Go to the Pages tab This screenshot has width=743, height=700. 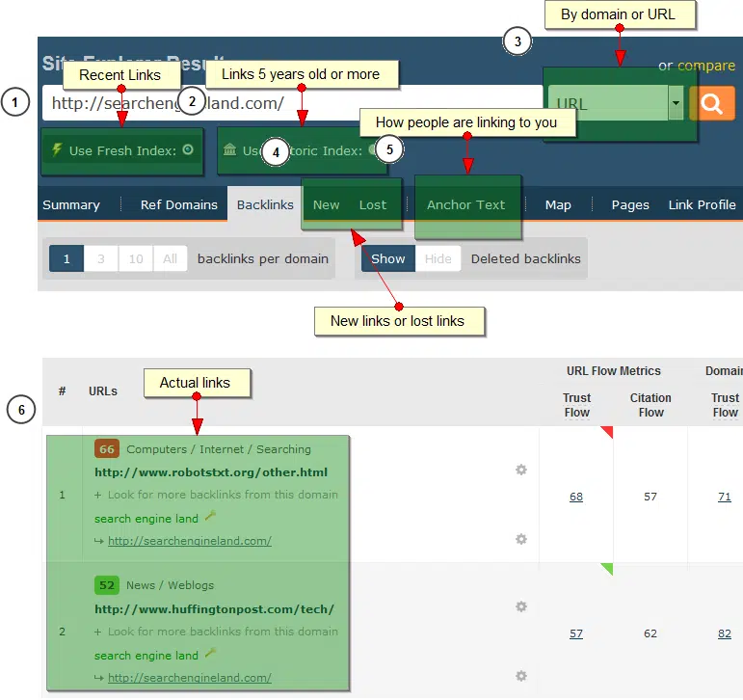[630, 204]
